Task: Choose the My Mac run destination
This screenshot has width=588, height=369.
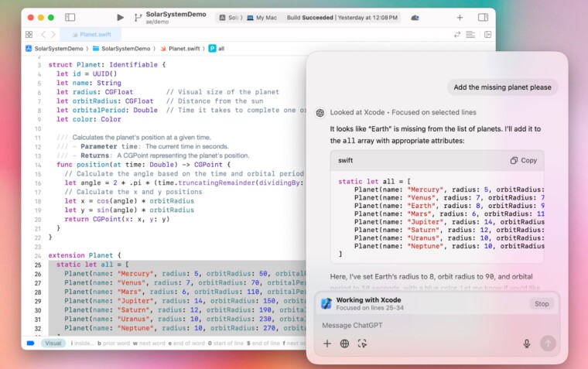Action: coord(262,18)
